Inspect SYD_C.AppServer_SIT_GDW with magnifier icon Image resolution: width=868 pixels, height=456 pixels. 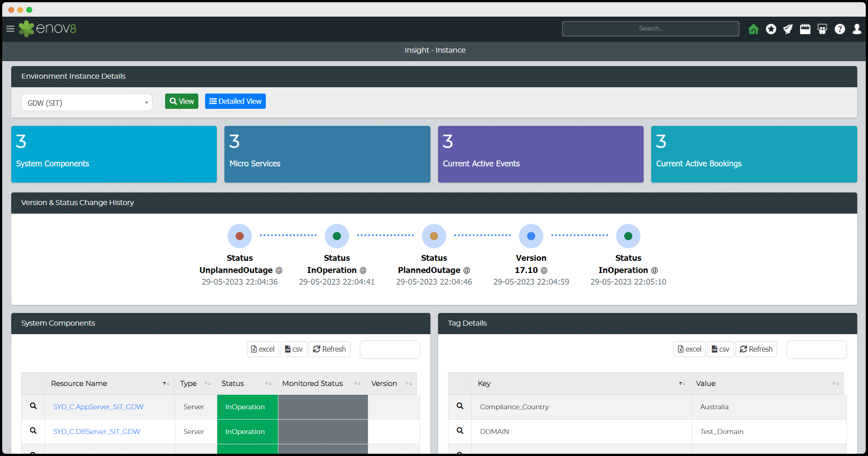33,406
